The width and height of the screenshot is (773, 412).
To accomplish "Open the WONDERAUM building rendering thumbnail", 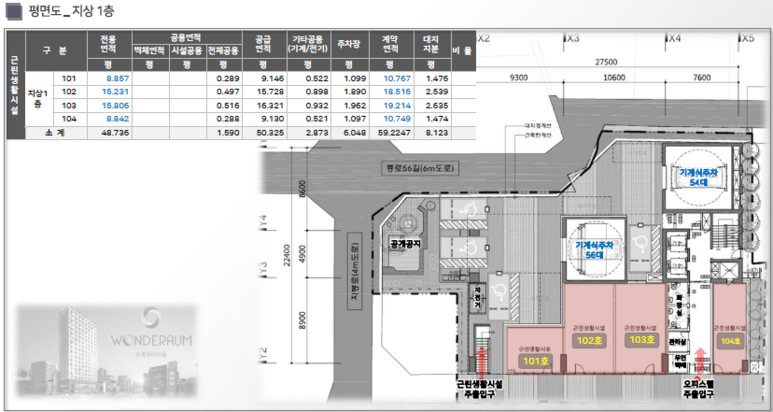I will pyautogui.click(x=106, y=350).
